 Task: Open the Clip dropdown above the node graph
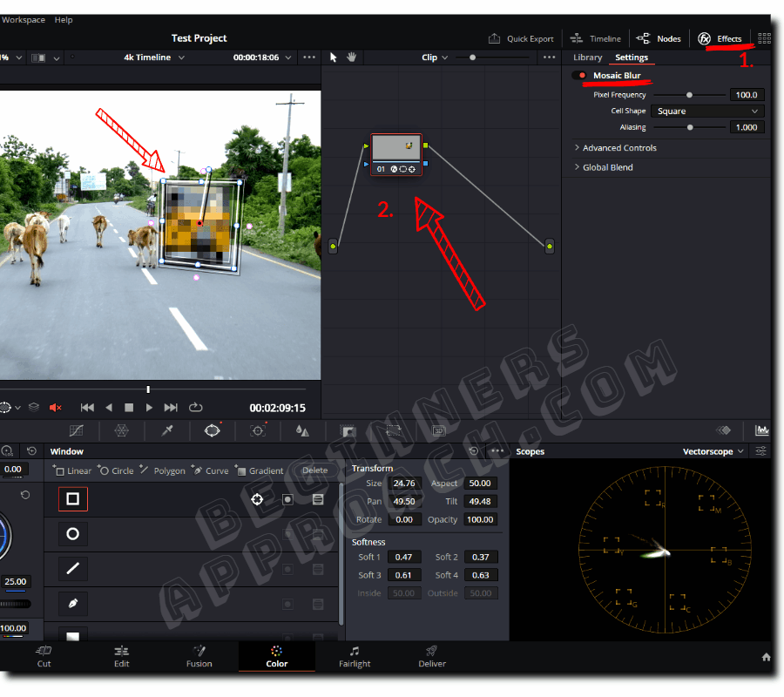[434, 57]
